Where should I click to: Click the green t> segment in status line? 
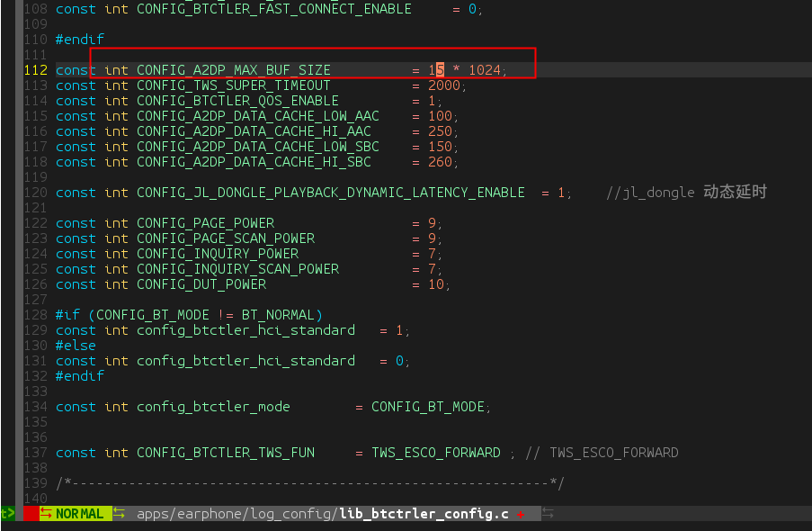coord(8,514)
